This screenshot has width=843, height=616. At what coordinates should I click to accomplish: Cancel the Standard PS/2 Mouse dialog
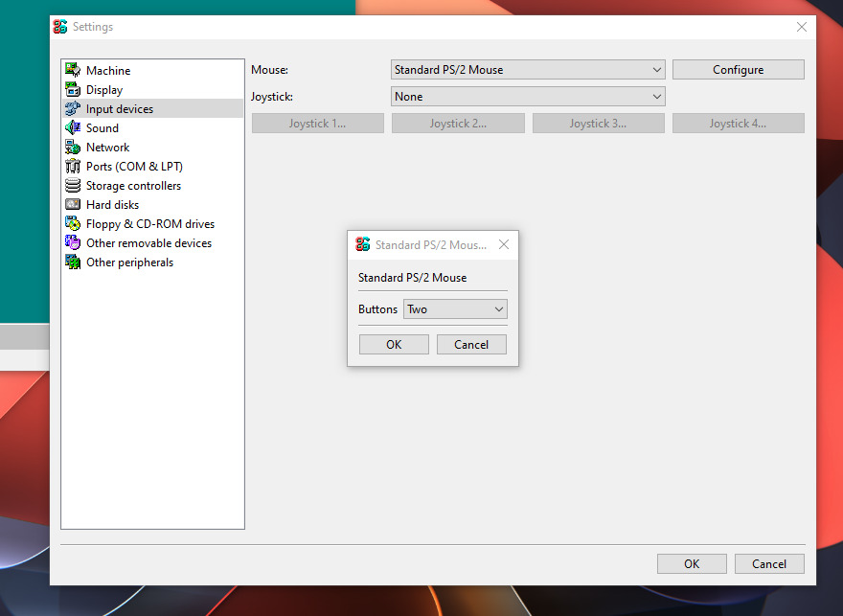pyautogui.click(x=471, y=345)
